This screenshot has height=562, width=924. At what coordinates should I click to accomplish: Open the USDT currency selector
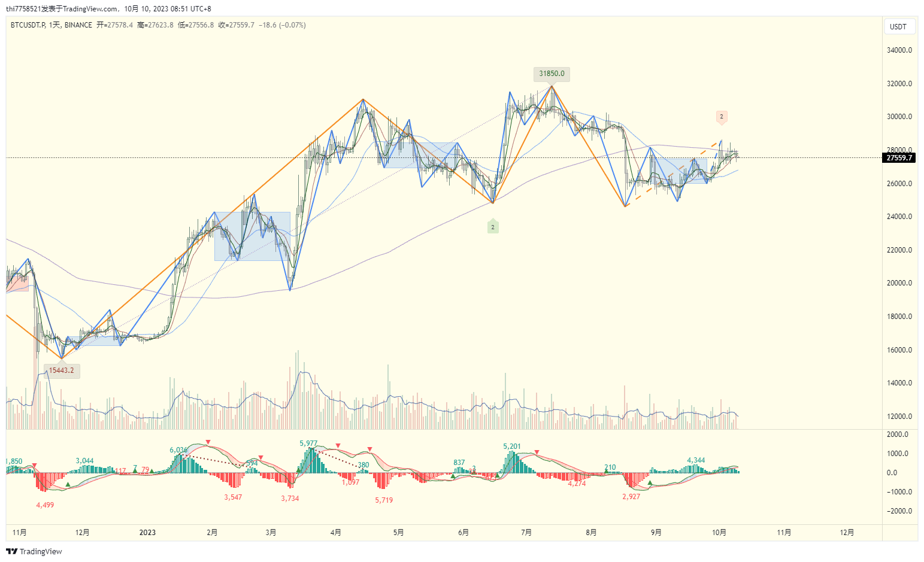898,26
